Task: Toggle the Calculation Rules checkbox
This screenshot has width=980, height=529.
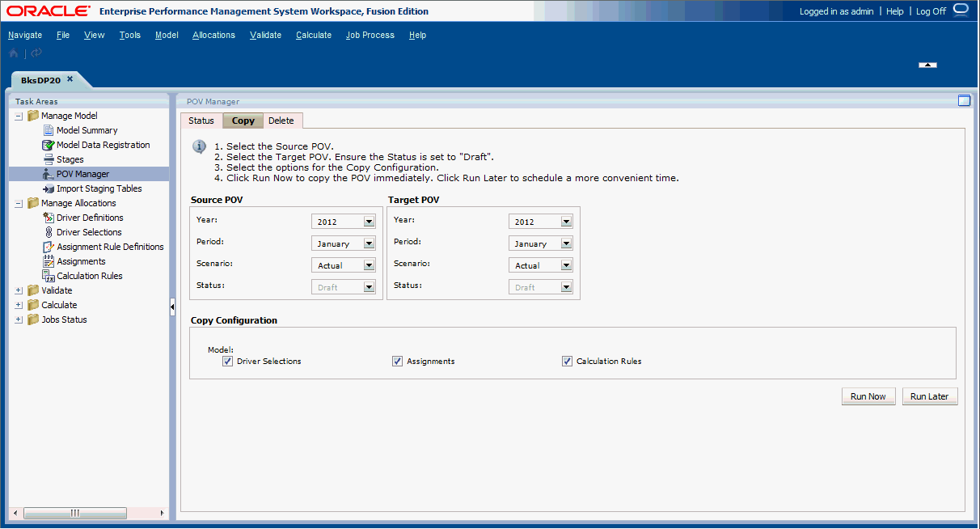Action: tap(567, 362)
